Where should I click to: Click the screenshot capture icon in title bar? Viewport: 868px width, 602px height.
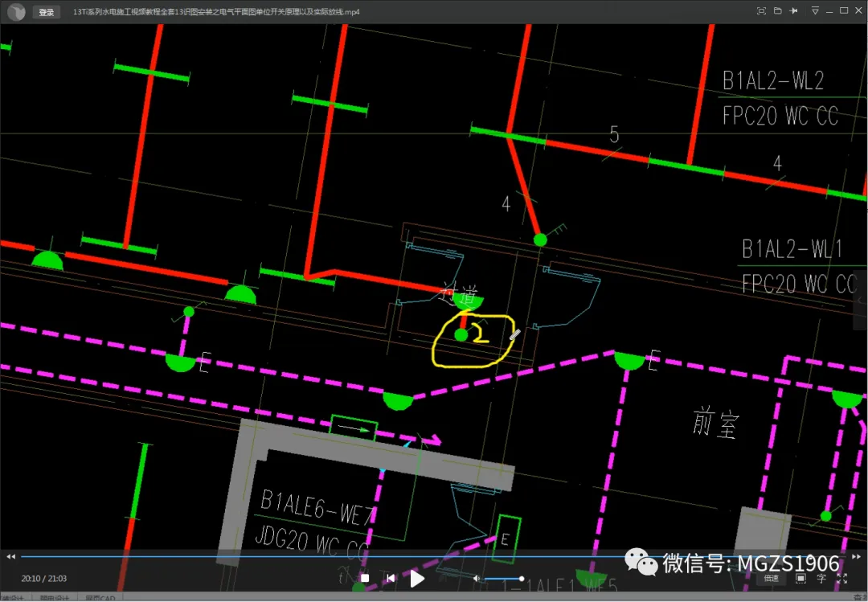point(761,11)
